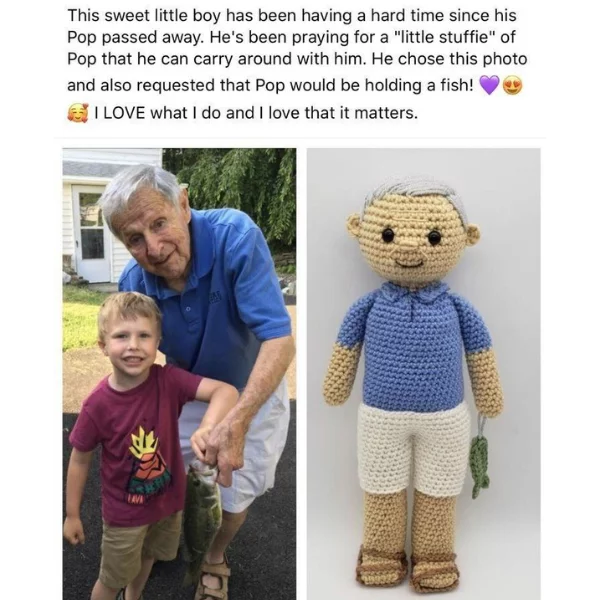Click the smiling face with hearts emoji
Viewport: 600px width, 600px height.
(78, 113)
